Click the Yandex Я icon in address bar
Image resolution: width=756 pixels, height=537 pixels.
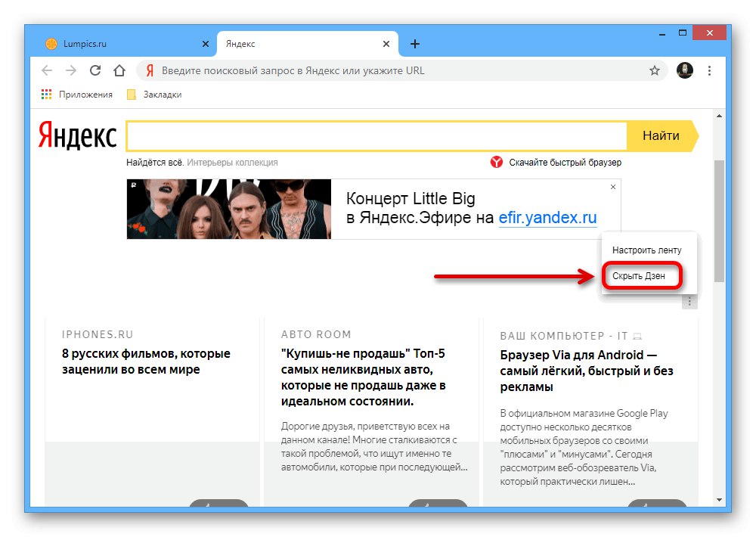[x=150, y=70]
